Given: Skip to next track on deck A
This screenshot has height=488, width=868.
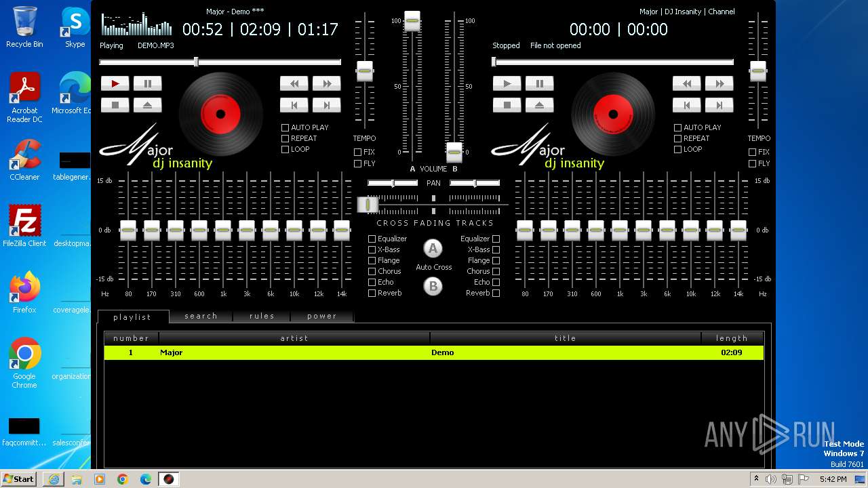Looking at the screenshot, I should click(326, 105).
